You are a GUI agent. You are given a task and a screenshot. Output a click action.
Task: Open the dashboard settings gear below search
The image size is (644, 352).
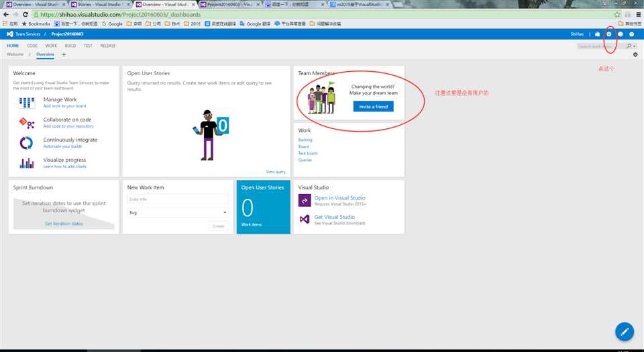635,54
